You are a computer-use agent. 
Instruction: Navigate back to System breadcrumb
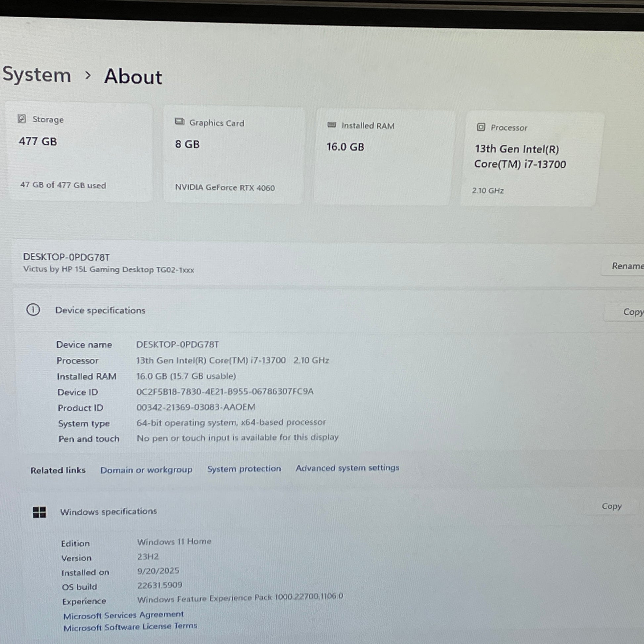point(37,74)
